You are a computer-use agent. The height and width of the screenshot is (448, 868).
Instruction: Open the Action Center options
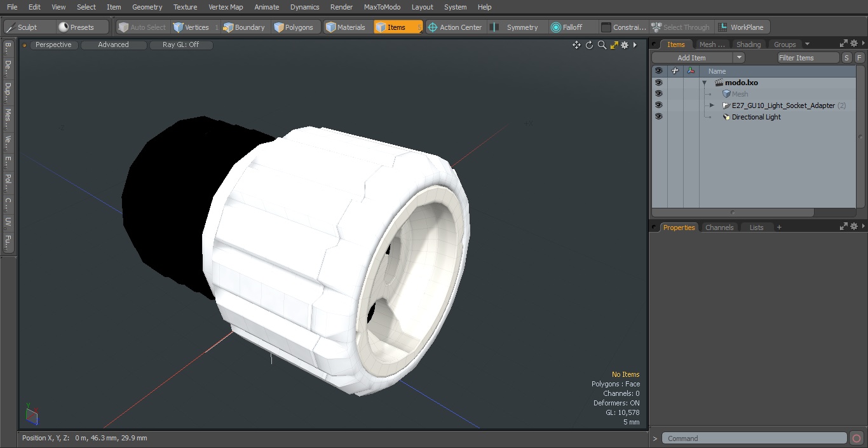pos(455,27)
